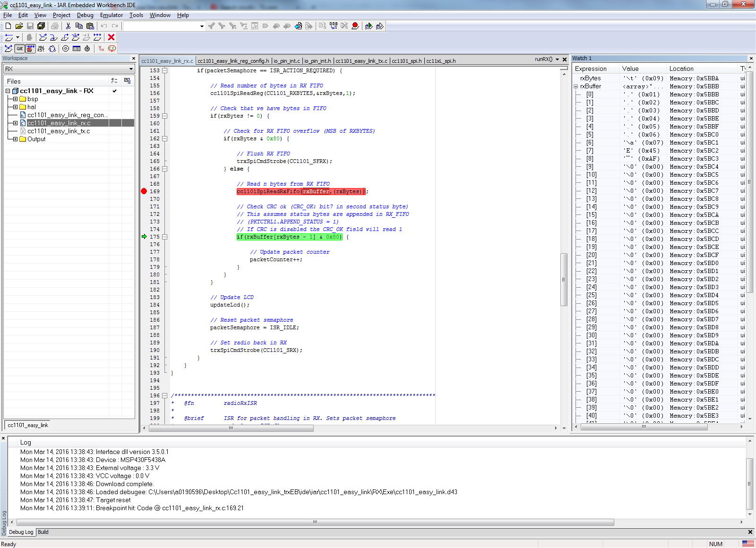Click the Build tab next to Debug Log
The image size is (756, 548).
pyautogui.click(x=43, y=532)
